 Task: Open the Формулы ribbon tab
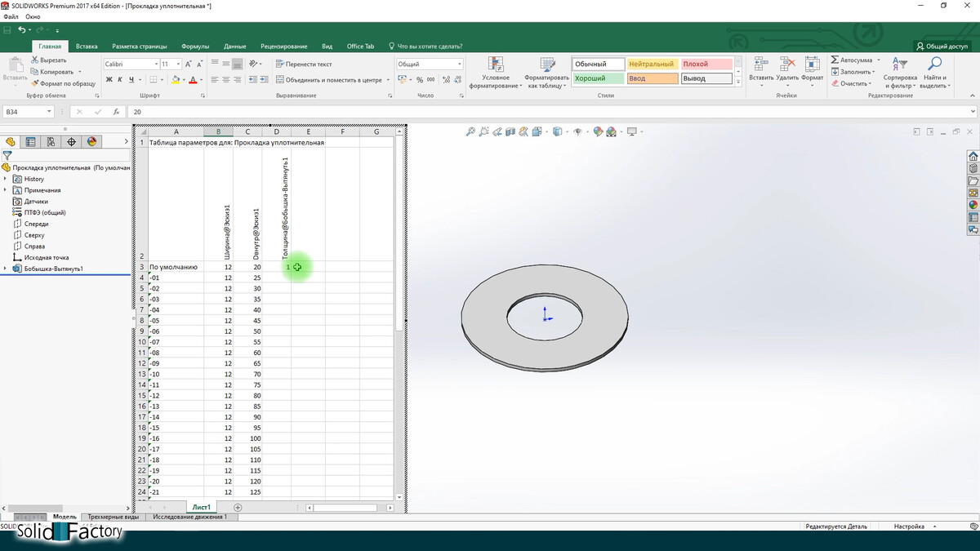(195, 47)
